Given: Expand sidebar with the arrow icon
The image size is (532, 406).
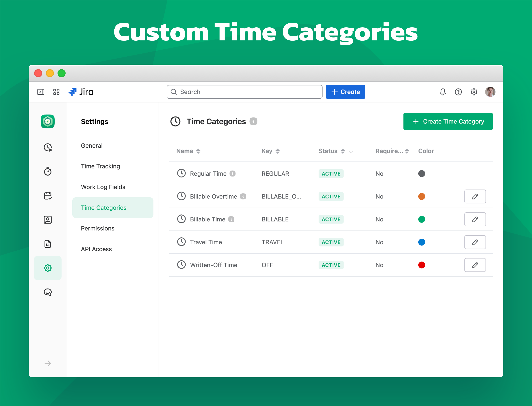Looking at the screenshot, I should tap(48, 363).
